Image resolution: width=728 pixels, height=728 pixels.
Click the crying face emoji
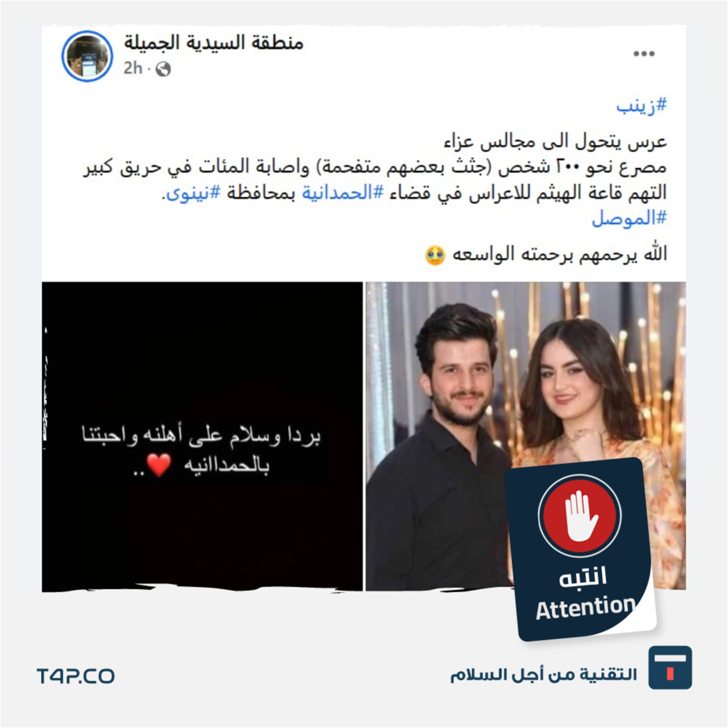point(434,255)
